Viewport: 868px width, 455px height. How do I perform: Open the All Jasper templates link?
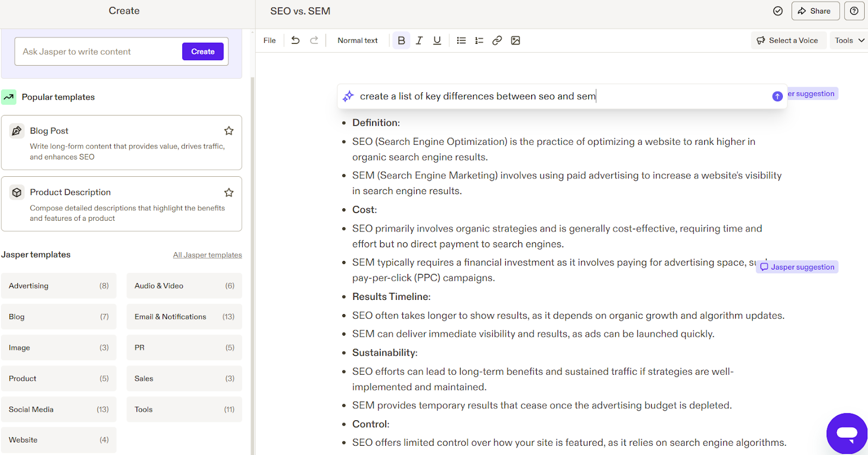pyautogui.click(x=207, y=255)
